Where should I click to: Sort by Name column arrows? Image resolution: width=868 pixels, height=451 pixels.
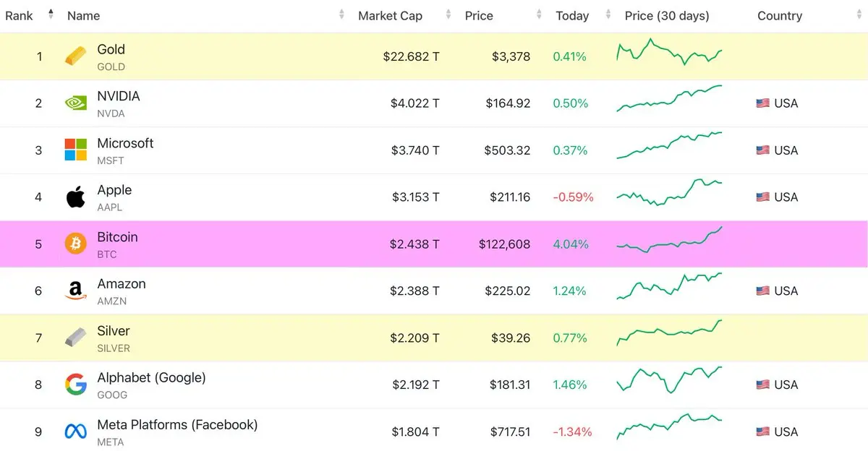point(342,15)
